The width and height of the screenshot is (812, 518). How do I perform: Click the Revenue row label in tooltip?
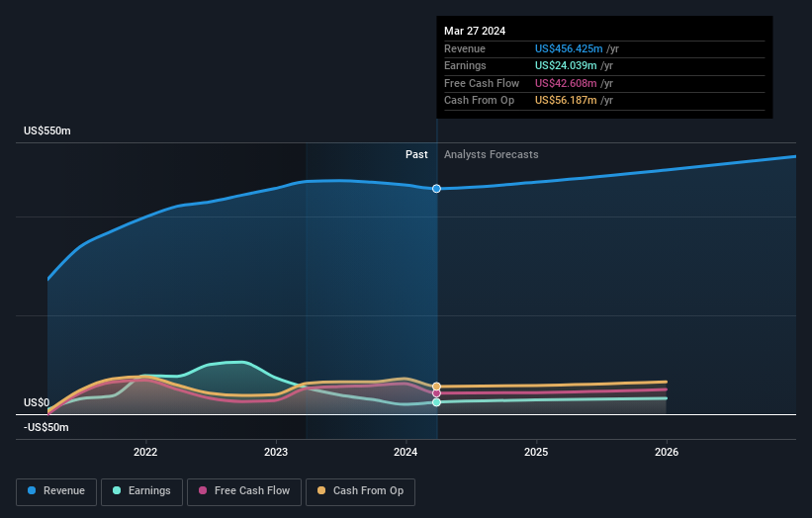click(465, 48)
